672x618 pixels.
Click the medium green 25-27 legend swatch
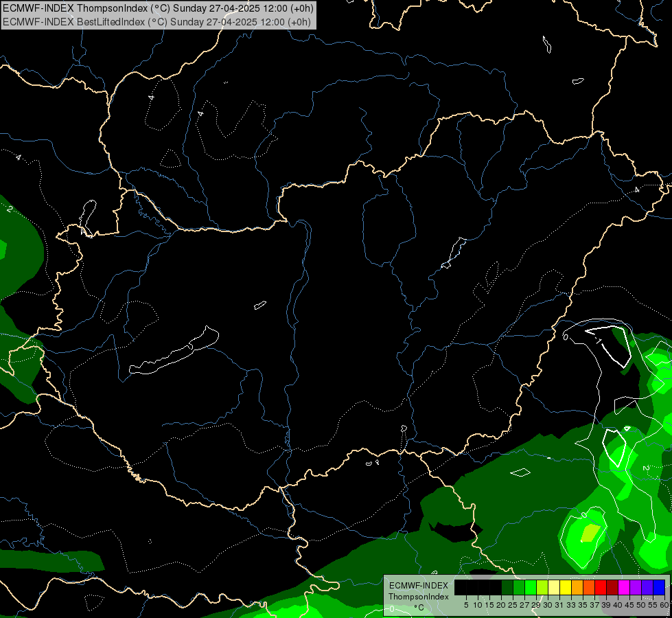click(x=519, y=587)
